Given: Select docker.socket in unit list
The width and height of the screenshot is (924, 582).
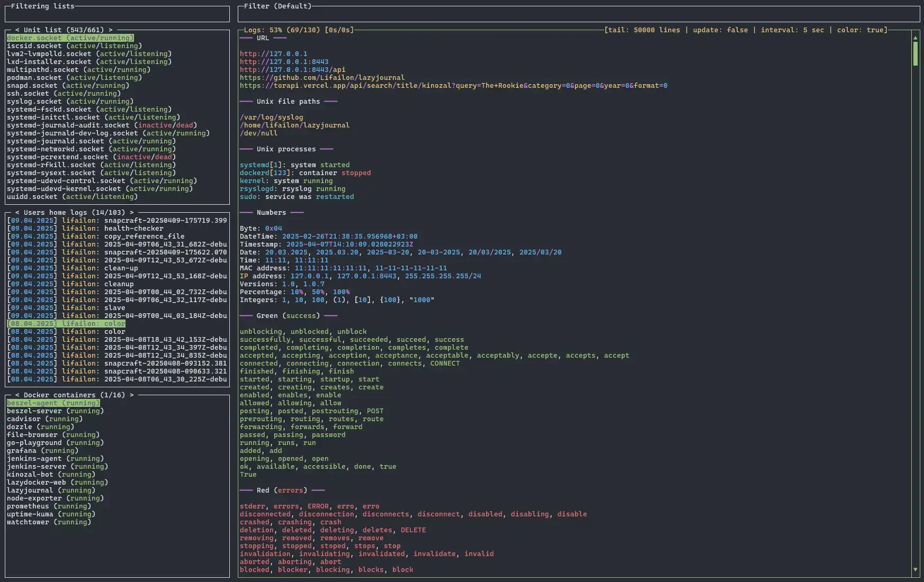Looking at the screenshot, I should pyautogui.click(x=70, y=38).
